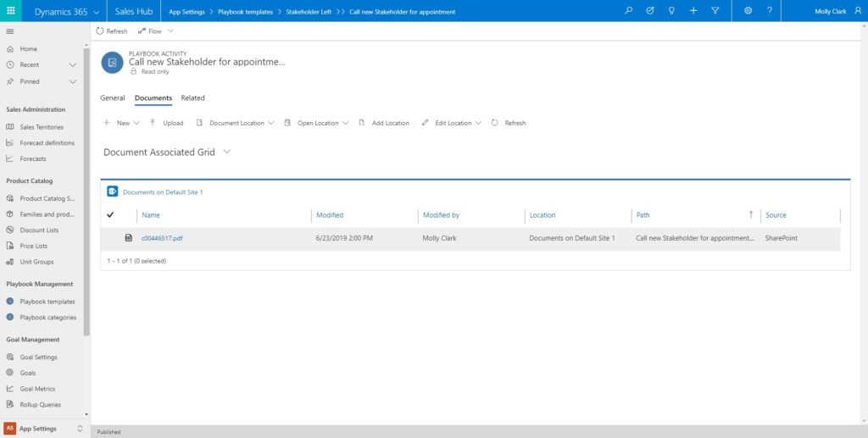Screen dimensions: 868x438
Task: Click the Add Location button
Action: [x=384, y=123]
